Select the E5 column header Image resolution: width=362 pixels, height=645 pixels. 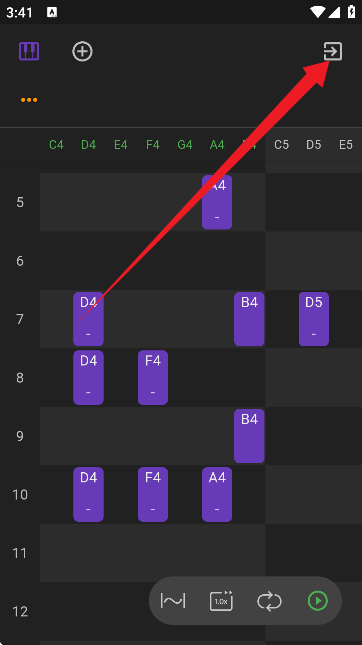(346, 145)
